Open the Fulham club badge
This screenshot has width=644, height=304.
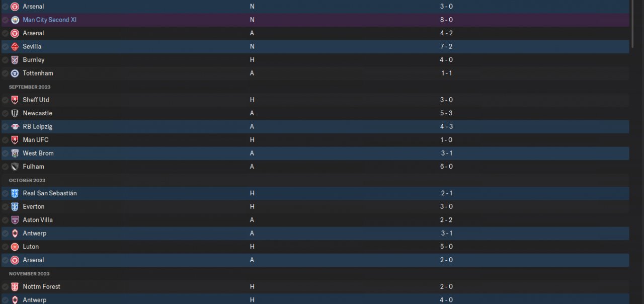pyautogui.click(x=15, y=167)
